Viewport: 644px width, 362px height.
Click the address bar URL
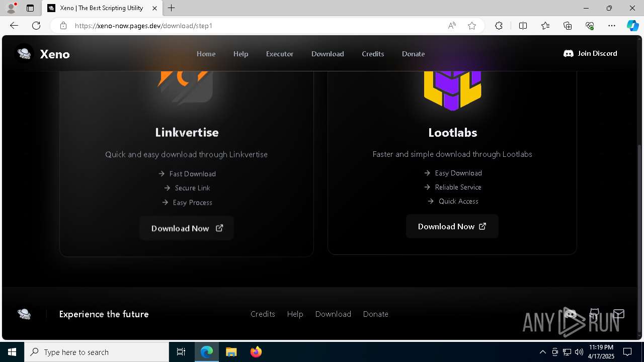click(x=143, y=26)
